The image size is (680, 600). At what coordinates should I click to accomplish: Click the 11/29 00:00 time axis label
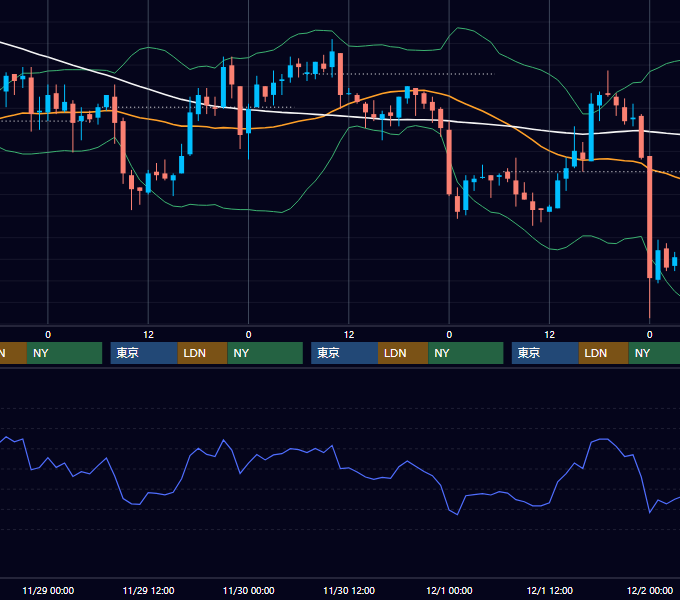pos(48,590)
